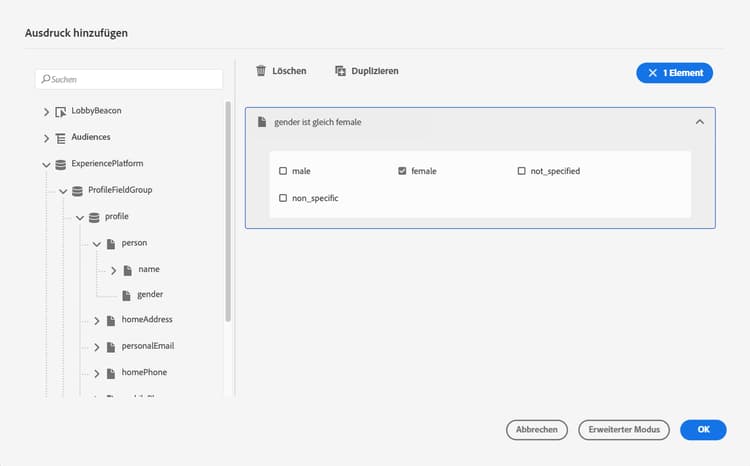750x466 pixels.
Task: Click the personalEmail document icon
Action: (111, 347)
